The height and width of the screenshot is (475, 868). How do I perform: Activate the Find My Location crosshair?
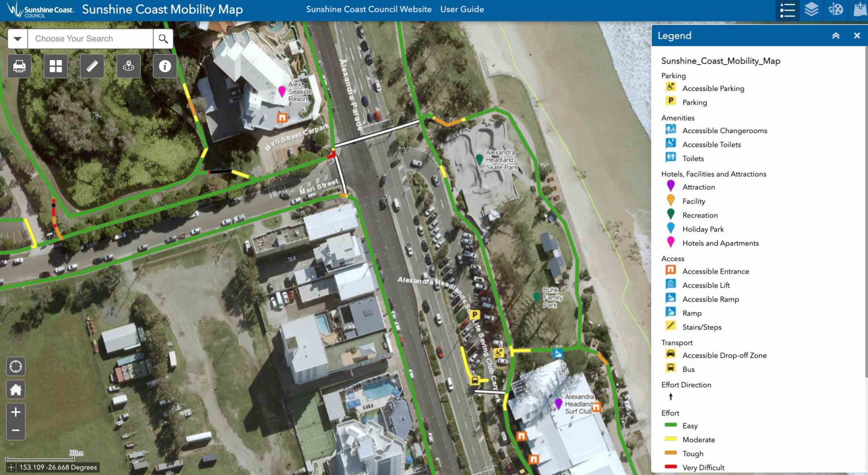click(15, 366)
